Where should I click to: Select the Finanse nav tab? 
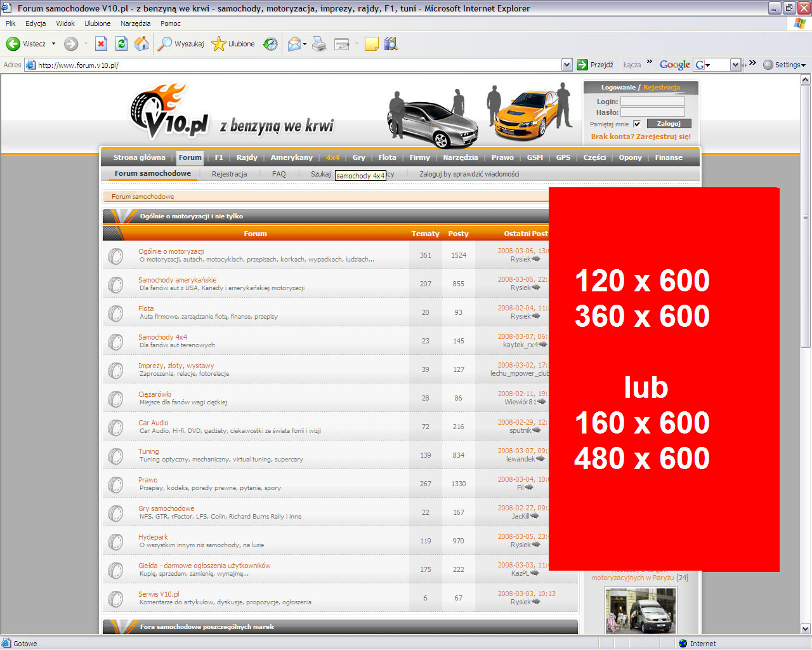click(669, 157)
